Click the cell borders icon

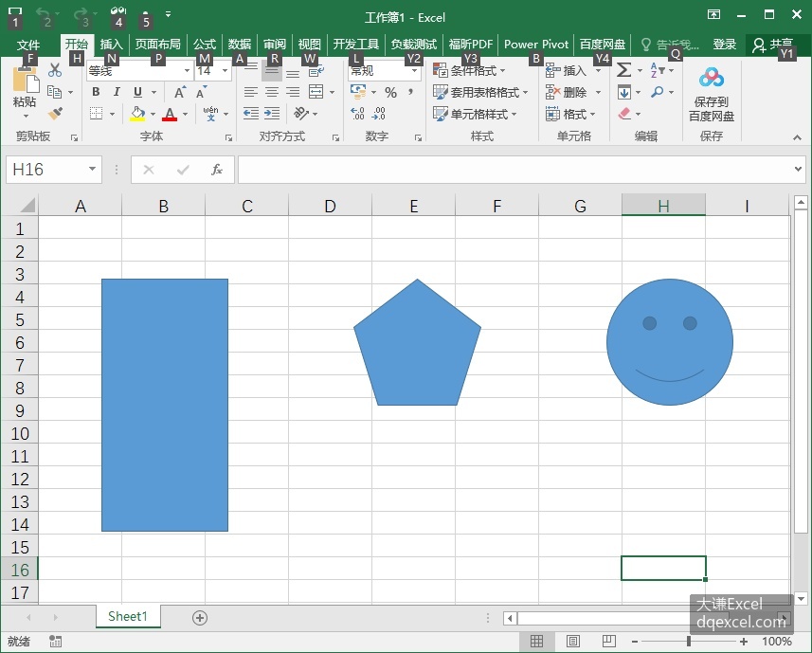pyautogui.click(x=97, y=114)
